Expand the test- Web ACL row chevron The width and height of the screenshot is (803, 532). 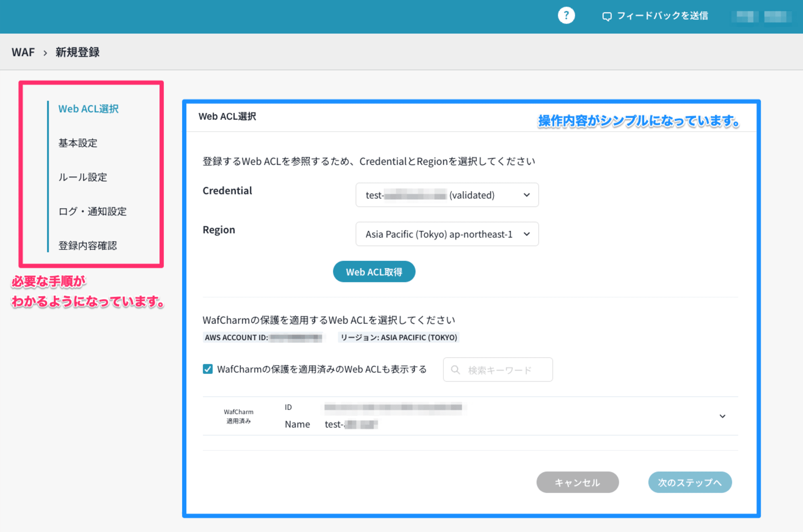(x=722, y=416)
